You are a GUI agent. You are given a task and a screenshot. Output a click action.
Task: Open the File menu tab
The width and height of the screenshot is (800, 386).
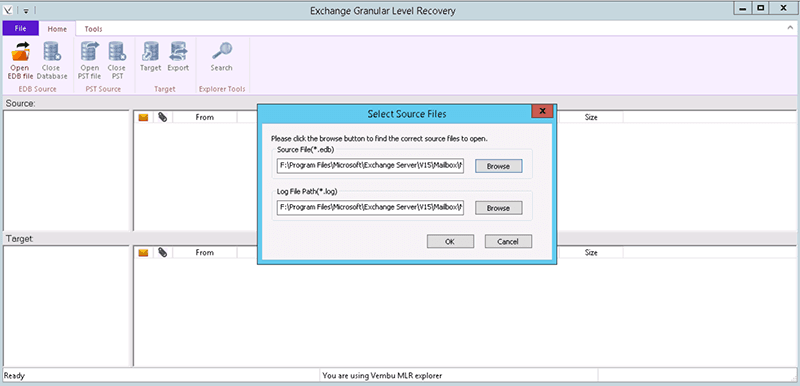point(20,29)
